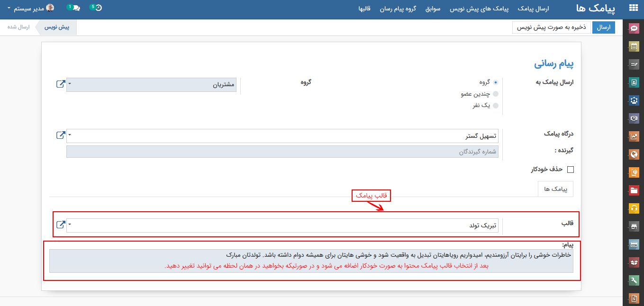Open the bottom orange invoice sidebar icon
Image resolution: width=644 pixels, height=306 pixels.
tap(634, 298)
